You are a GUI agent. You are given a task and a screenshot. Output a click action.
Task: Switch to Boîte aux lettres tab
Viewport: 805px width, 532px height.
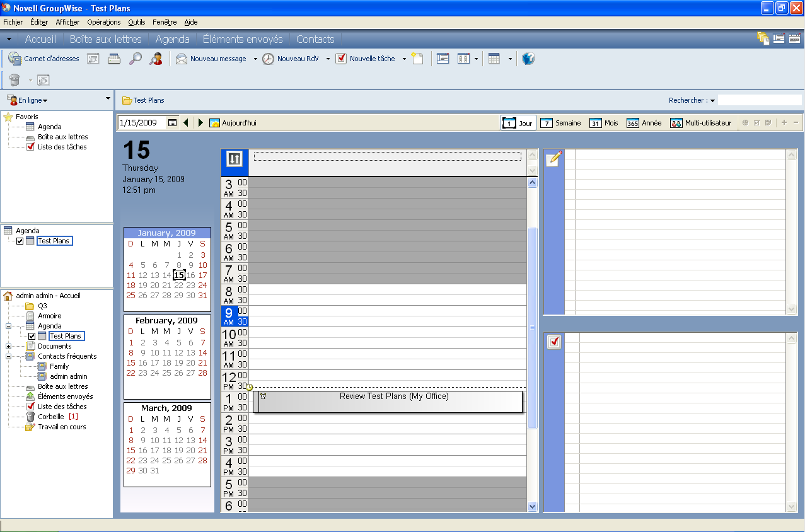(x=105, y=39)
